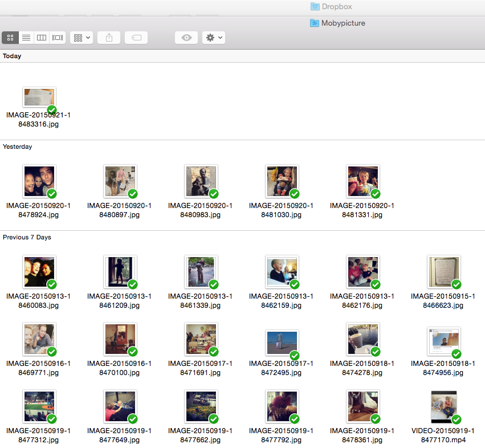
Task: Select thumbnail IMAGE-20150920-18480983.jpg
Action: pos(201,181)
